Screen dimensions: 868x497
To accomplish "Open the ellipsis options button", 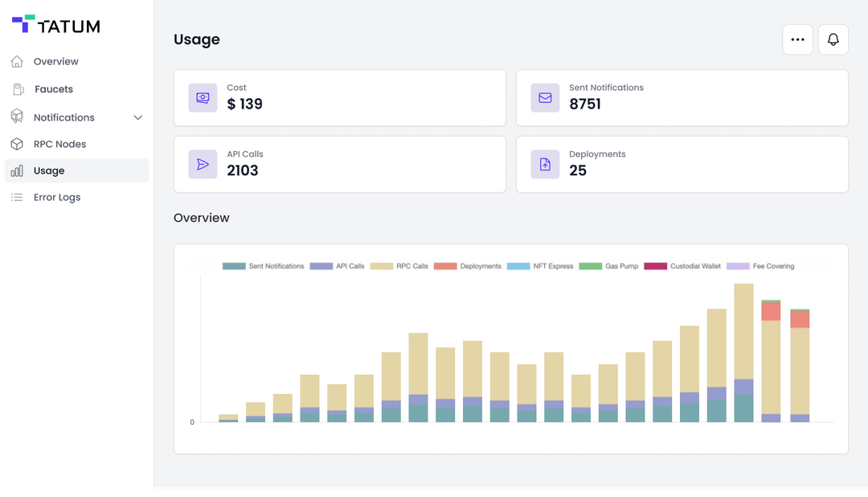I will 797,39.
